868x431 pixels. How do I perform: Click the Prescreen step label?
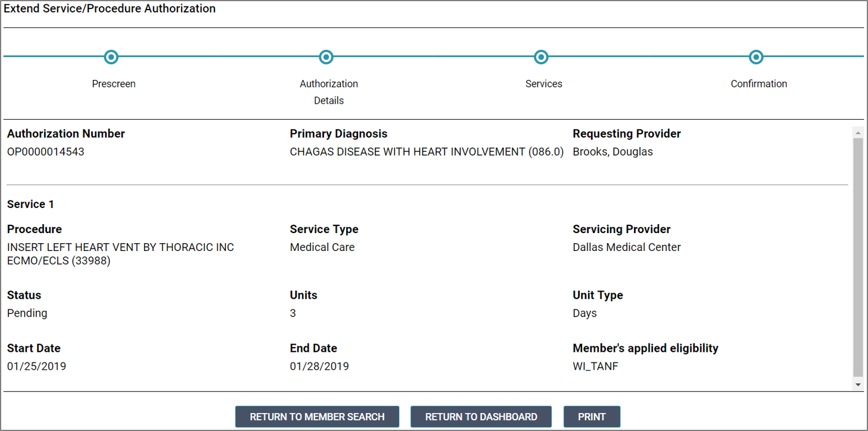(x=114, y=84)
